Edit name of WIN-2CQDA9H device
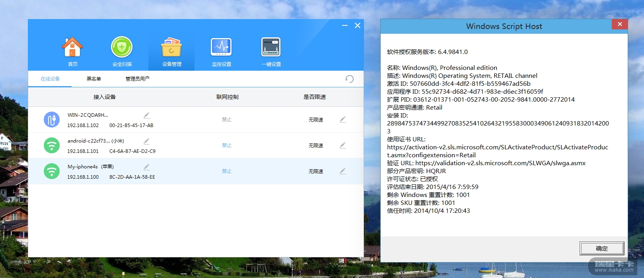 click(x=146, y=116)
